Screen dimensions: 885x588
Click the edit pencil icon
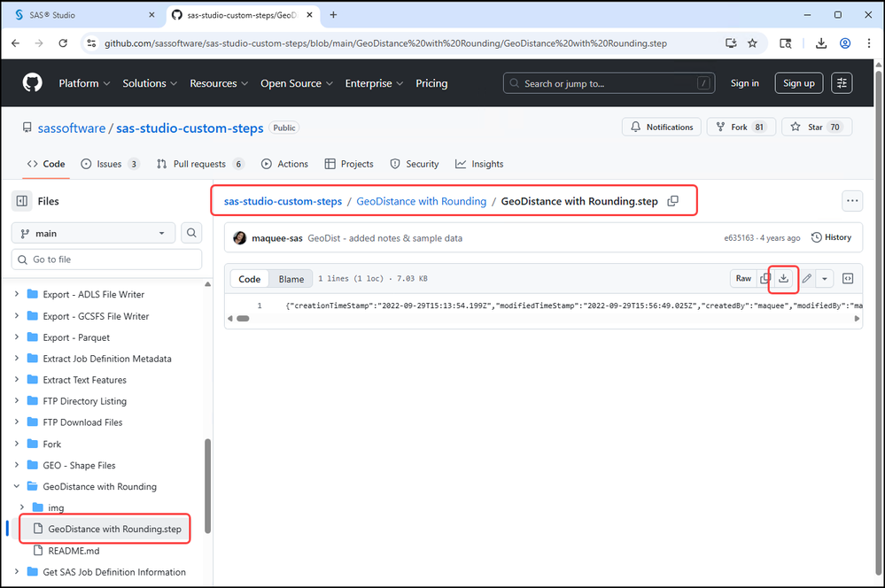coord(807,278)
